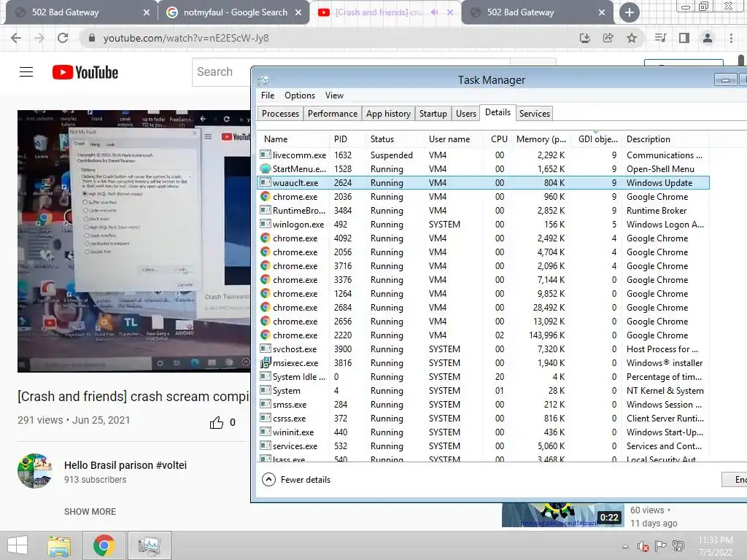Switch to the Startup tab
Screen dimensions: 747x560
tap(433, 113)
